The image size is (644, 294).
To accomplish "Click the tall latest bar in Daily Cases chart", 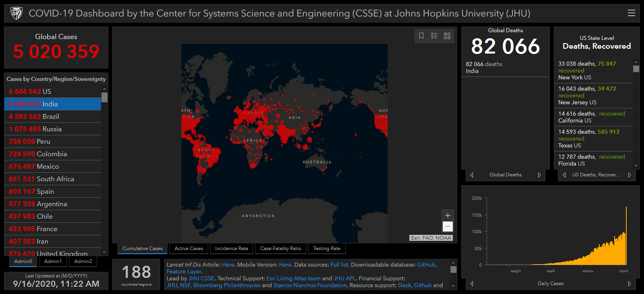I will coord(626,236).
